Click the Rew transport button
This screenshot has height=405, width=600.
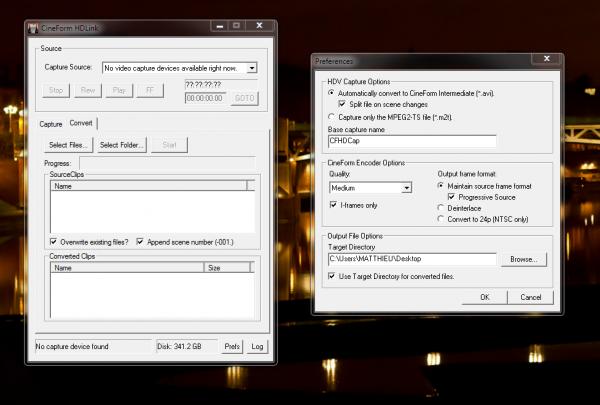(88, 90)
